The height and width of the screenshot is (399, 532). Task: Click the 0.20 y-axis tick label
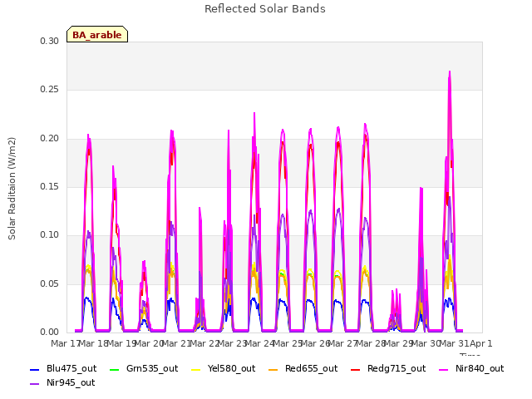click(x=49, y=139)
